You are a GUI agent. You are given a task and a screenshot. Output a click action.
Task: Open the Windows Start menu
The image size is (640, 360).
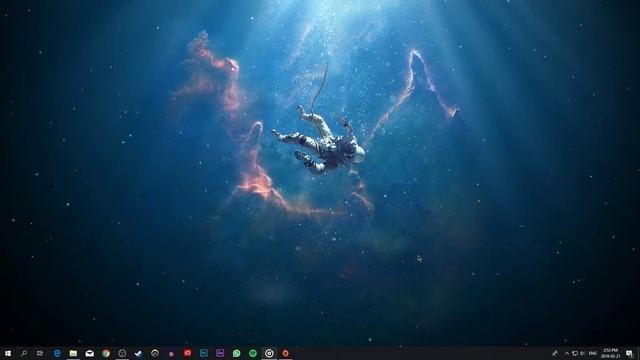tap(7, 353)
